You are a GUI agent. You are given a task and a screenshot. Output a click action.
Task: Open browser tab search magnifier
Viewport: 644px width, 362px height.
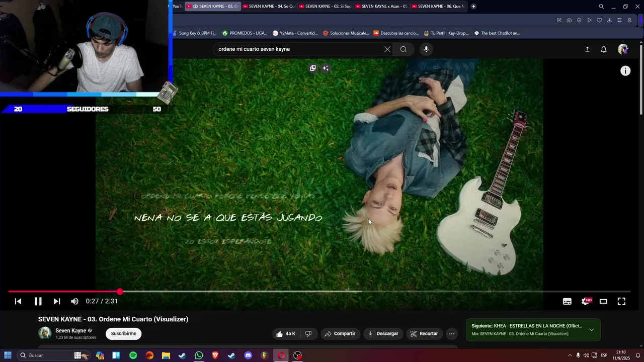pos(601,6)
